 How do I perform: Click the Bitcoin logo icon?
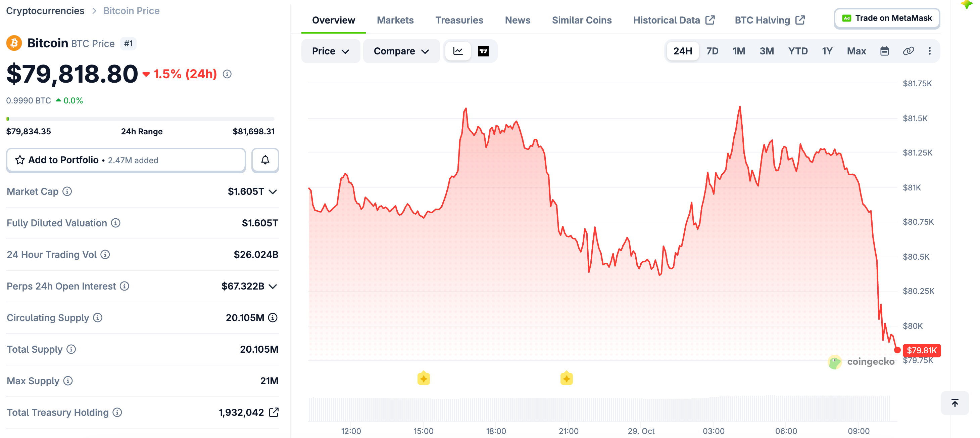point(14,43)
